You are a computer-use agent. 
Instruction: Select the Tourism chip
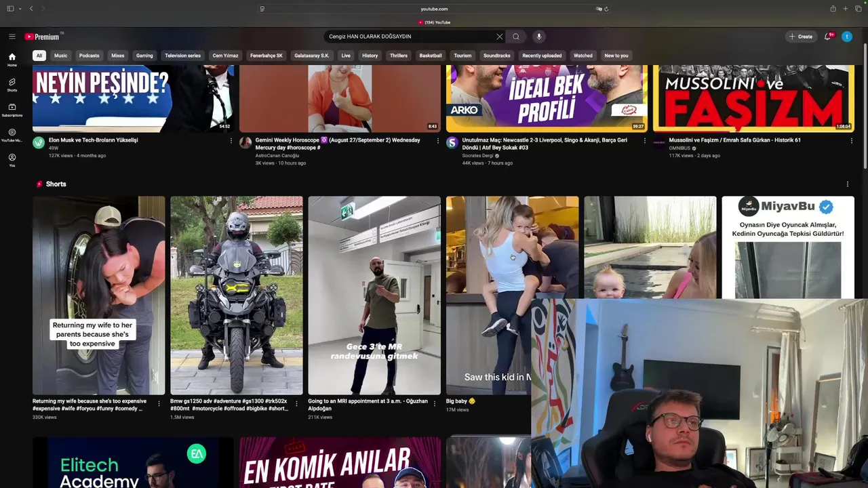[x=462, y=56]
